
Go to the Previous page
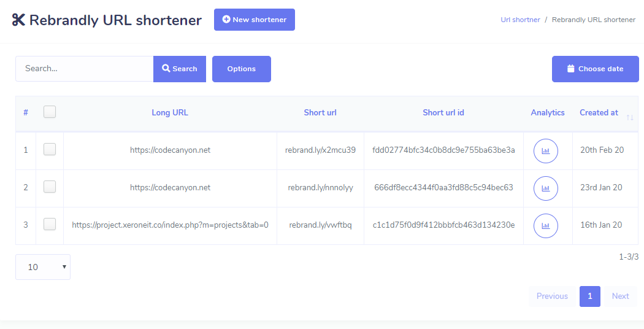point(552,296)
